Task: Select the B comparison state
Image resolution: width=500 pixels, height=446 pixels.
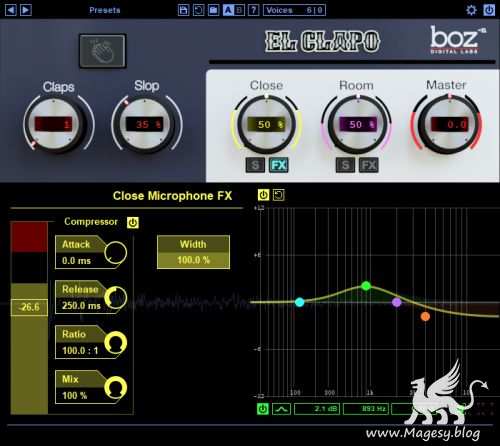Action: pos(239,10)
